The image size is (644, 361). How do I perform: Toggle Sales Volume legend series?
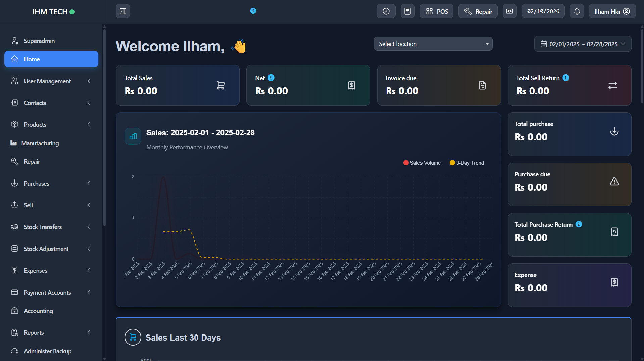(x=422, y=163)
